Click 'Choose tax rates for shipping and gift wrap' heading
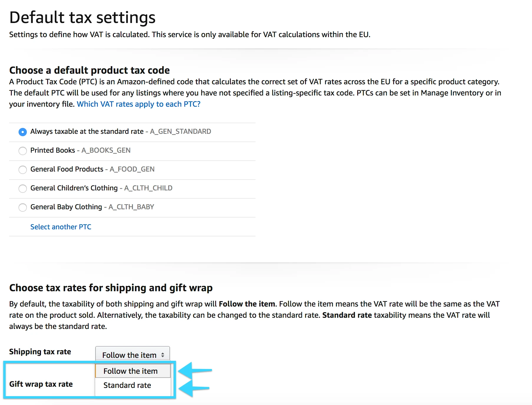532x405 pixels. pyautogui.click(x=111, y=288)
